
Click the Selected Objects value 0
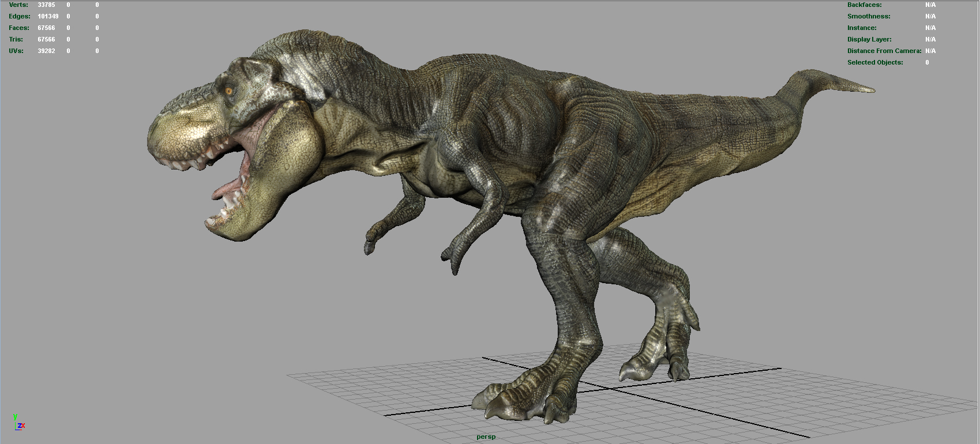[927, 62]
